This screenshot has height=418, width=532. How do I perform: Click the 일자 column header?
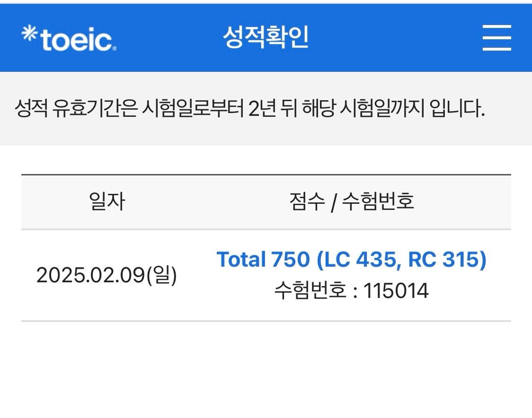(x=107, y=201)
